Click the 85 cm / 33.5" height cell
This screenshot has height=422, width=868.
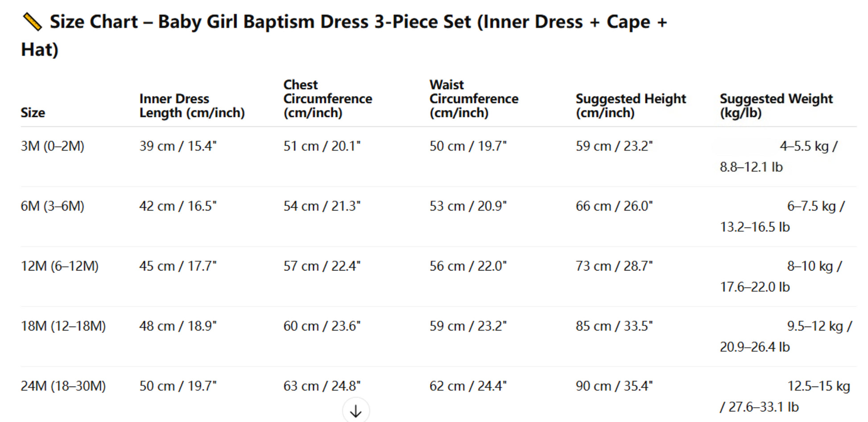(x=614, y=326)
